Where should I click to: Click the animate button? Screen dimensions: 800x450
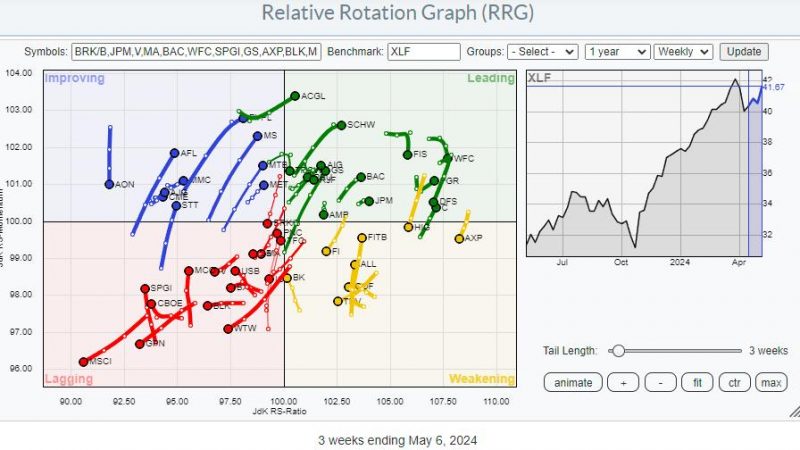[573, 383]
